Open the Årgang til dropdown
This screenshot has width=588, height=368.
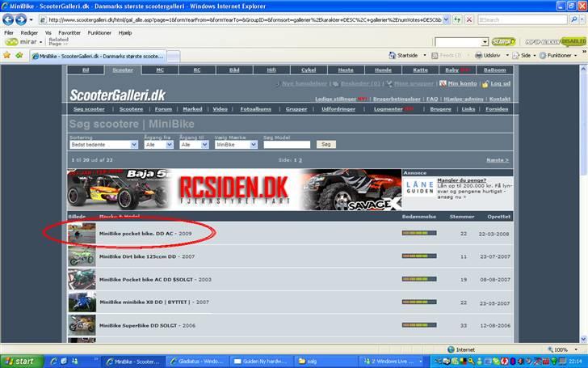pos(195,145)
